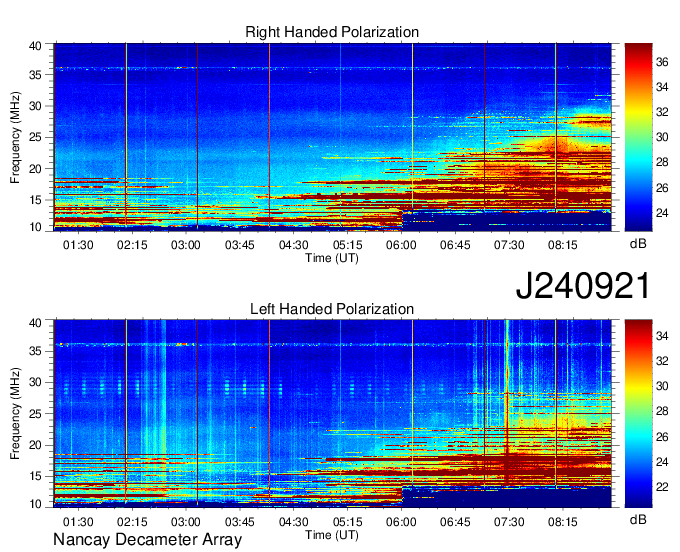This screenshot has width=680, height=552.
Task: Click 06:00 time tick on Right Handed plot
Action: tap(401, 245)
